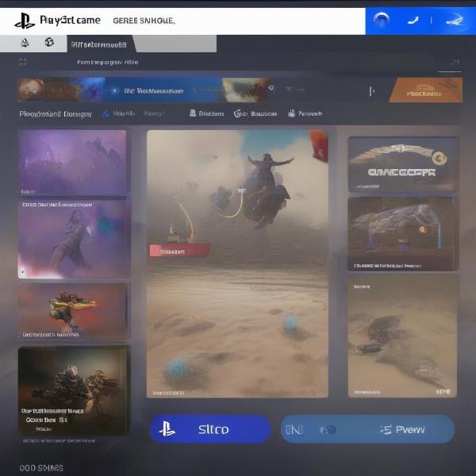This screenshot has width=476, height=476.
Task: Click the Sltco blue button
Action: coord(210,429)
